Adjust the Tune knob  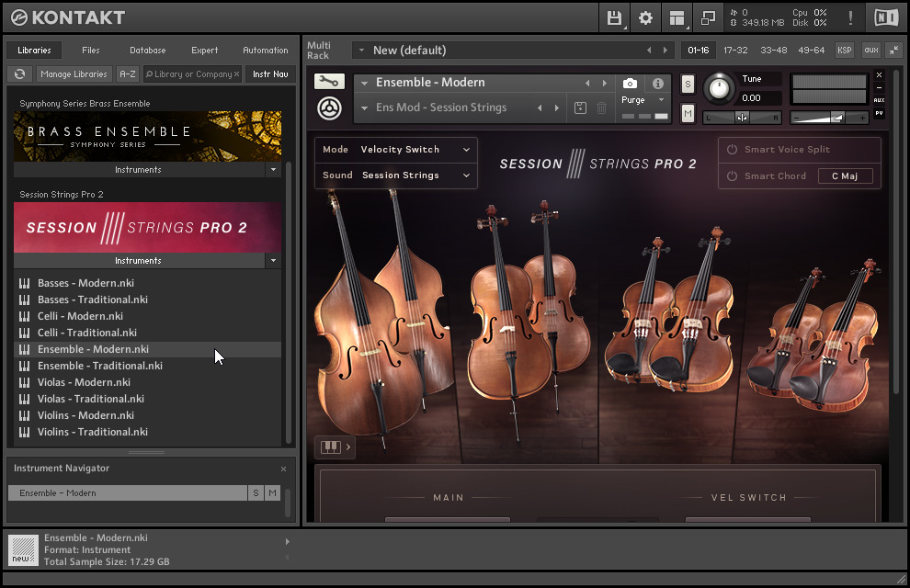(x=719, y=89)
